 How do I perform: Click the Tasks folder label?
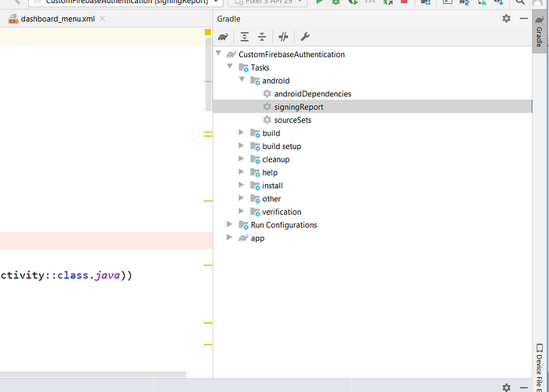pos(260,67)
